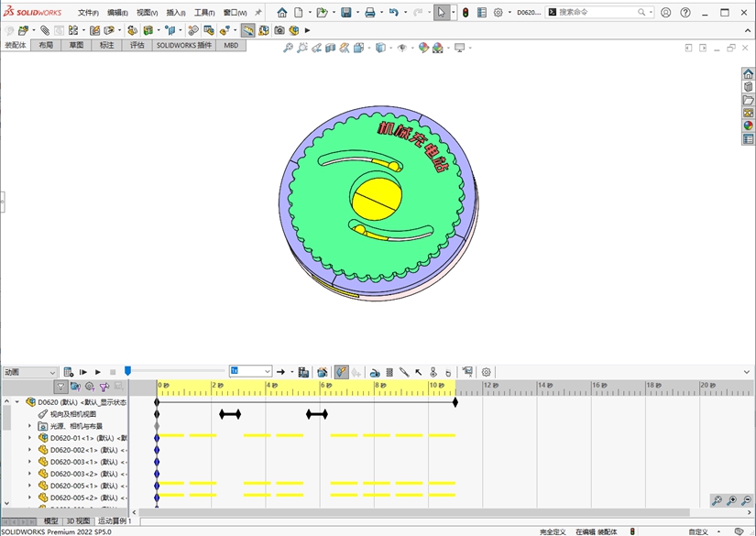The image size is (756, 536).
Task: Click the Motor icon in motion toolbar
Action: (375, 372)
